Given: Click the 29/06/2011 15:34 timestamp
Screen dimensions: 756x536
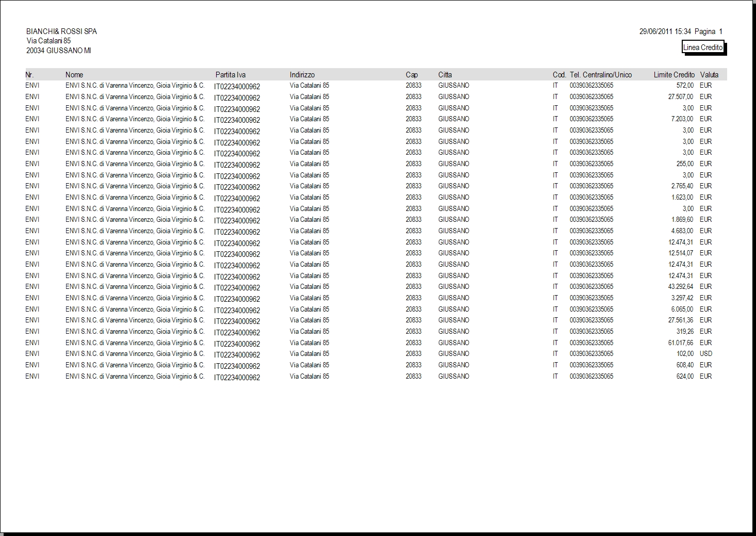Looking at the screenshot, I should (665, 31).
